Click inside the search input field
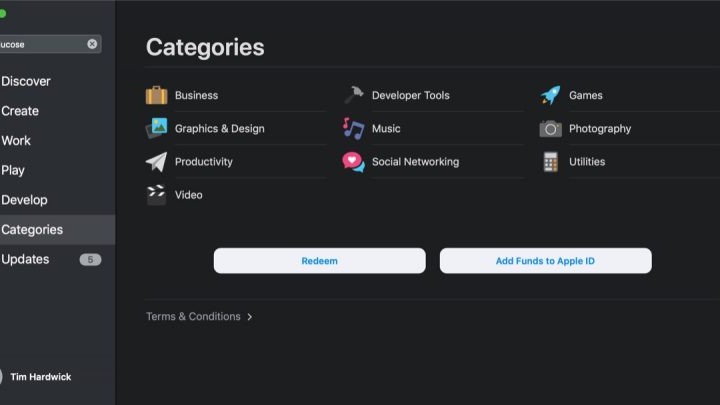Image resolution: width=720 pixels, height=405 pixels. 40,44
